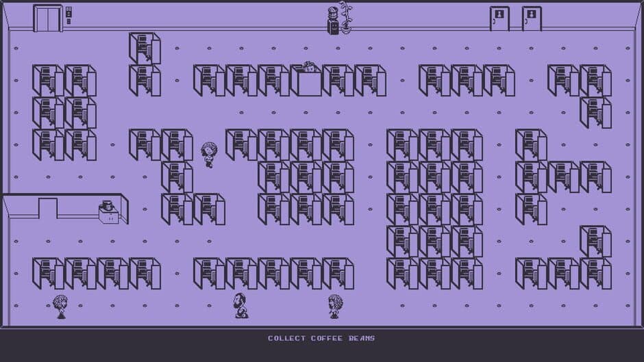Image resolution: width=644 pixels, height=362 pixels.
Task: Click the coffee bean in the top-left floor corner
Action: (x=16, y=49)
